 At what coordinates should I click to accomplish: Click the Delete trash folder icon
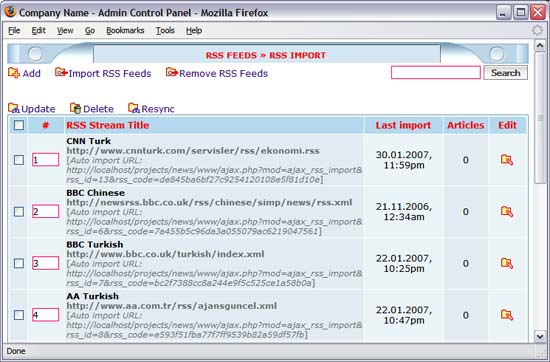pyautogui.click(x=75, y=108)
